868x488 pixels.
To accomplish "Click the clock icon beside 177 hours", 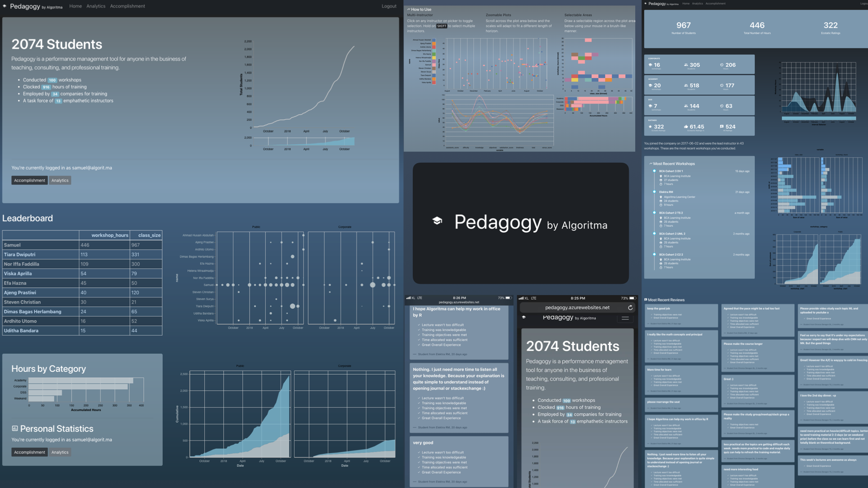I will 722,85.
